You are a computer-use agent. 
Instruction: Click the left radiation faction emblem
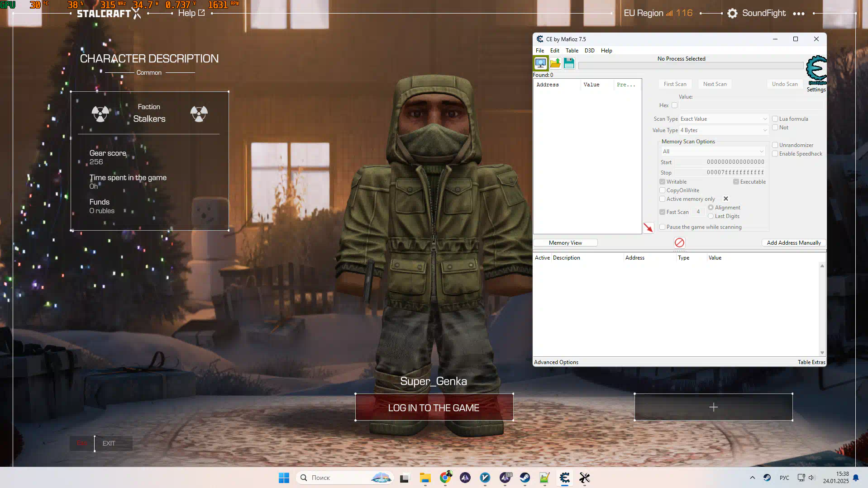point(100,114)
